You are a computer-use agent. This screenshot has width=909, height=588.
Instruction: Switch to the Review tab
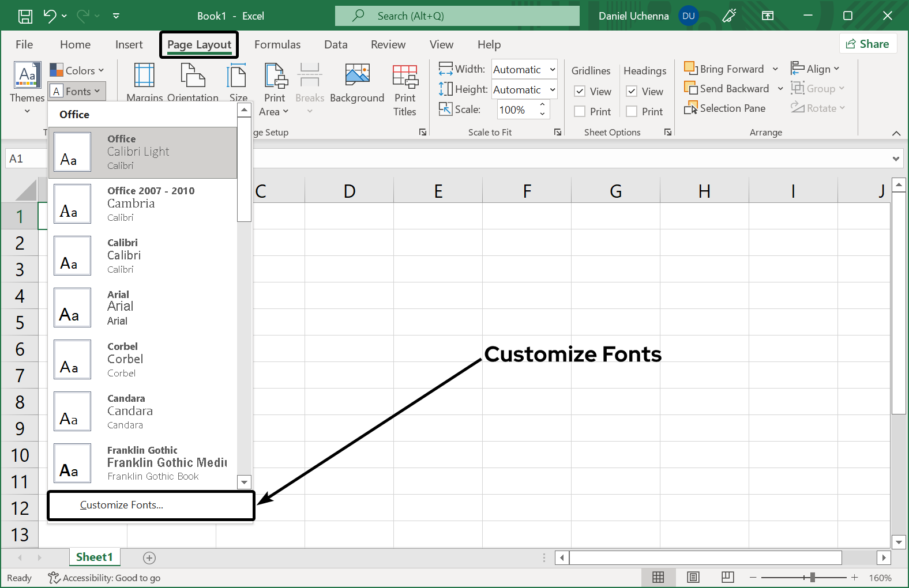pyautogui.click(x=388, y=44)
